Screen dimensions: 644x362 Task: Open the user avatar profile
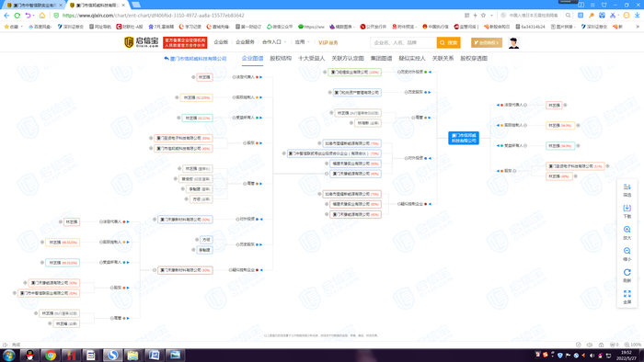(513, 42)
